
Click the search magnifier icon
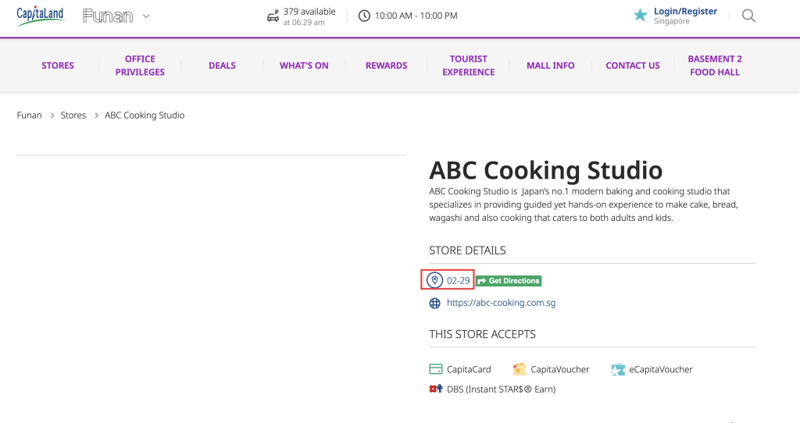pos(748,16)
